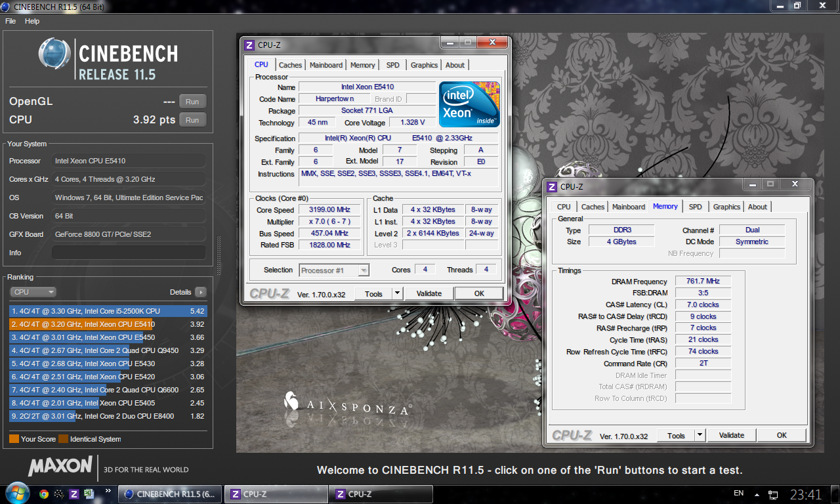Click the pinned CPU-Z quick launch icon

coord(74,494)
